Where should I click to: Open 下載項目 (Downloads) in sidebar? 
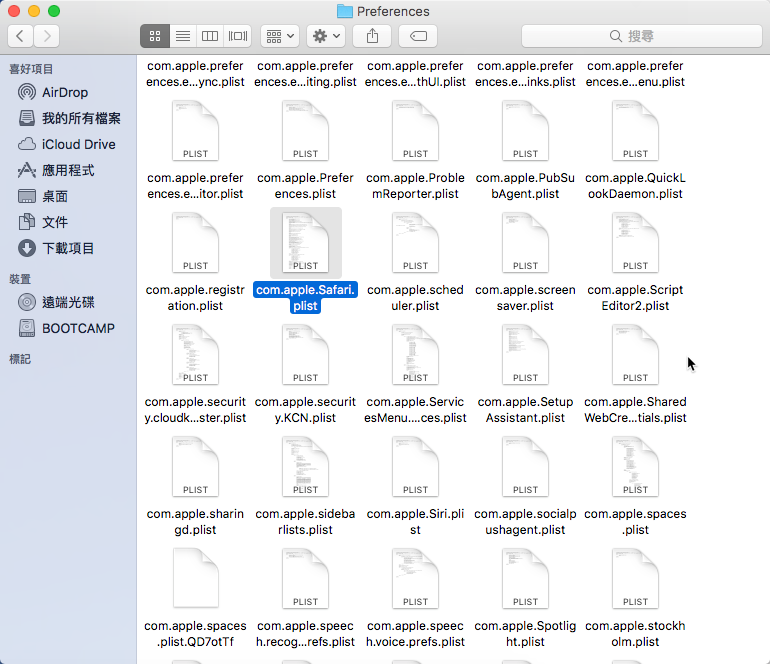click(68, 248)
